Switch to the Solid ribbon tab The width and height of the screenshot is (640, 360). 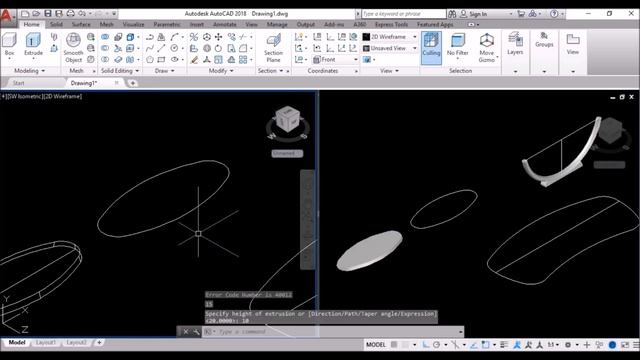click(56, 24)
